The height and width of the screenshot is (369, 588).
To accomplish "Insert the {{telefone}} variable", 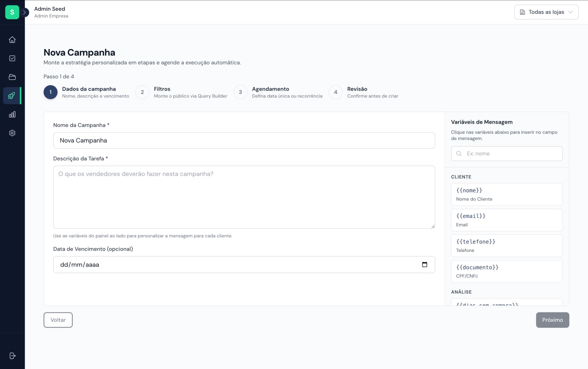I will pyautogui.click(x=507, y=246).
